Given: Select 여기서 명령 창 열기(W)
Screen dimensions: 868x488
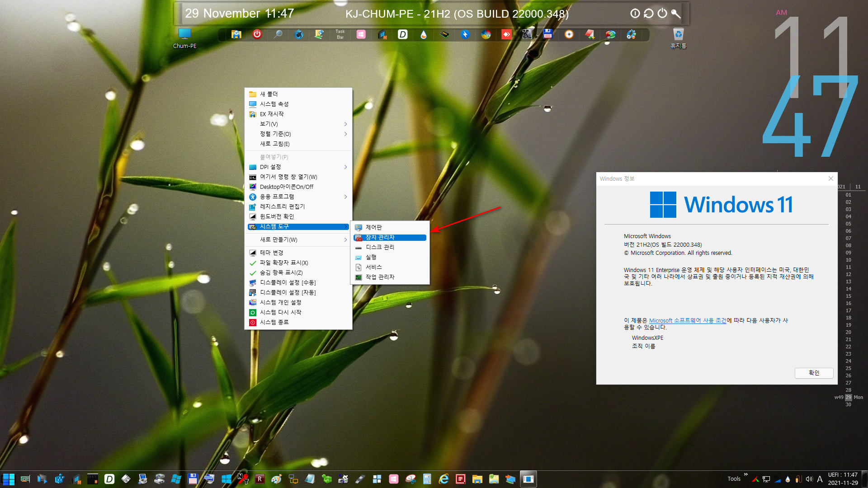Looking at the screenshot, I should (x=298, y=177).
